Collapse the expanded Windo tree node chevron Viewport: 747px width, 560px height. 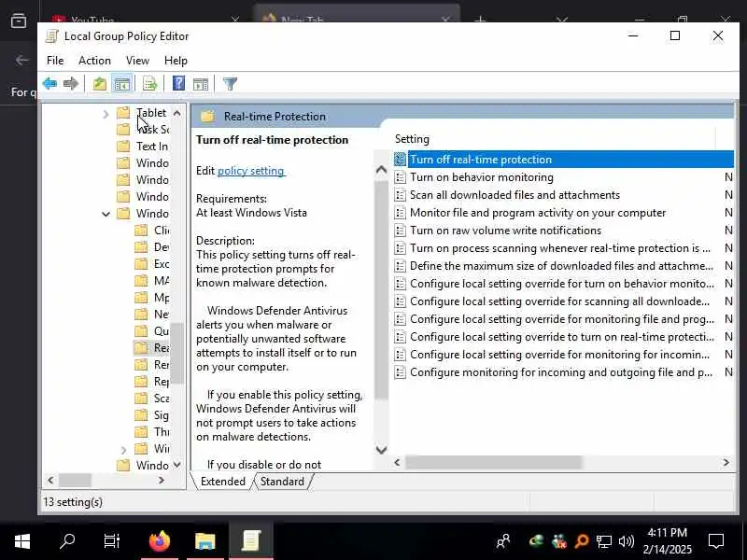coord(106,214)
